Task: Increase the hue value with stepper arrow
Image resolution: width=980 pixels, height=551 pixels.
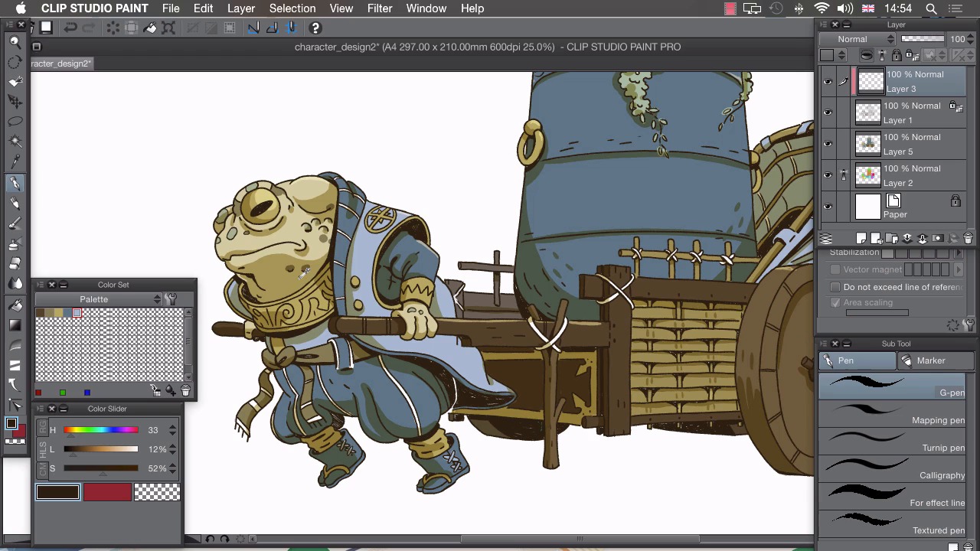Action: point(172,427)
